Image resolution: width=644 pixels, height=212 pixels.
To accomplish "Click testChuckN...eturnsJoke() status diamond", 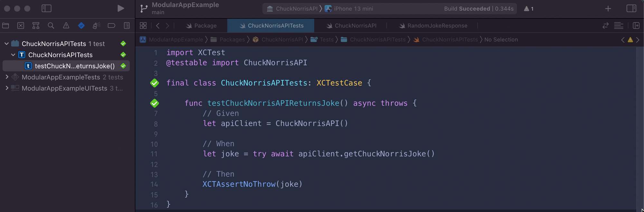I will pos(123,66).
